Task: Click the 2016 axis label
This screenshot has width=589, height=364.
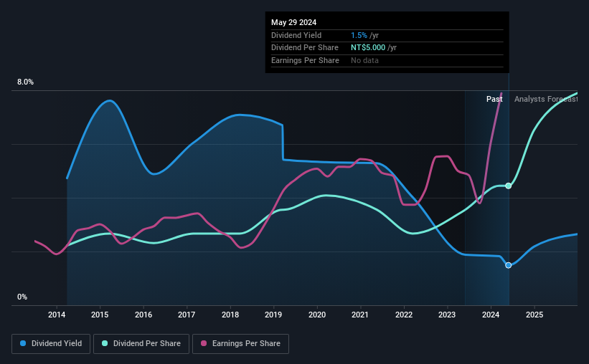Action: coord(143,315)
